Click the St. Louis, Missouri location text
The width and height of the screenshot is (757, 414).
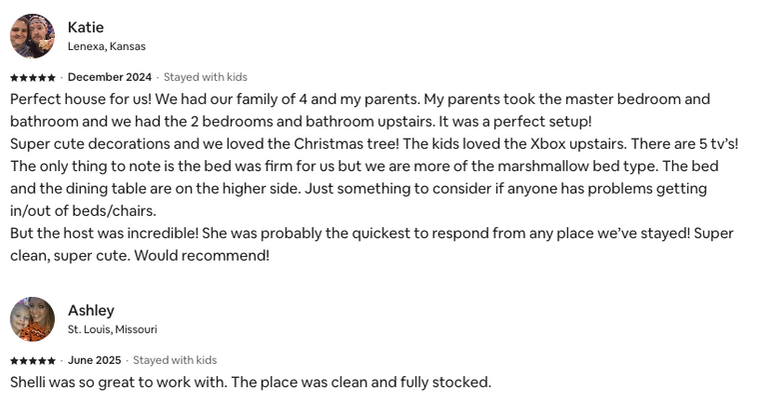(x=112, y=329)
